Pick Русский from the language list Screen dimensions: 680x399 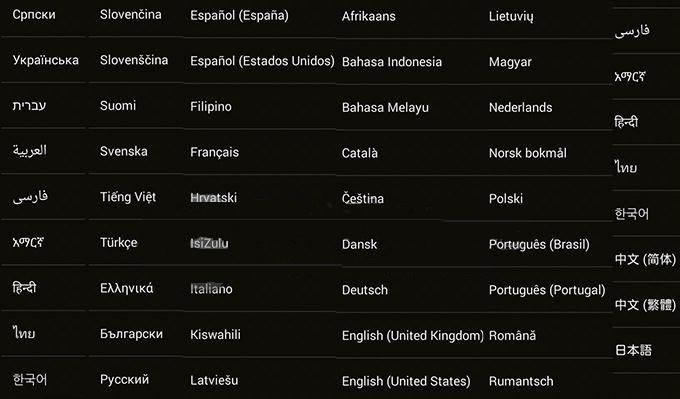click(124, 379)
